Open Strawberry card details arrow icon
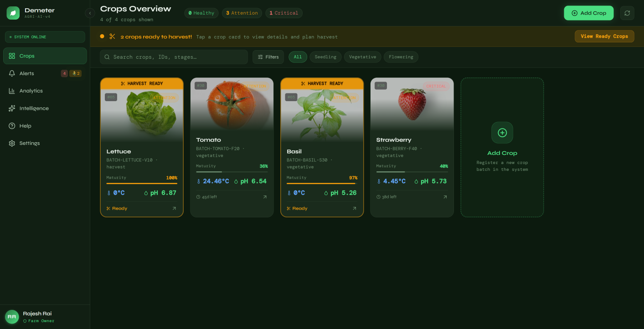 445,197
